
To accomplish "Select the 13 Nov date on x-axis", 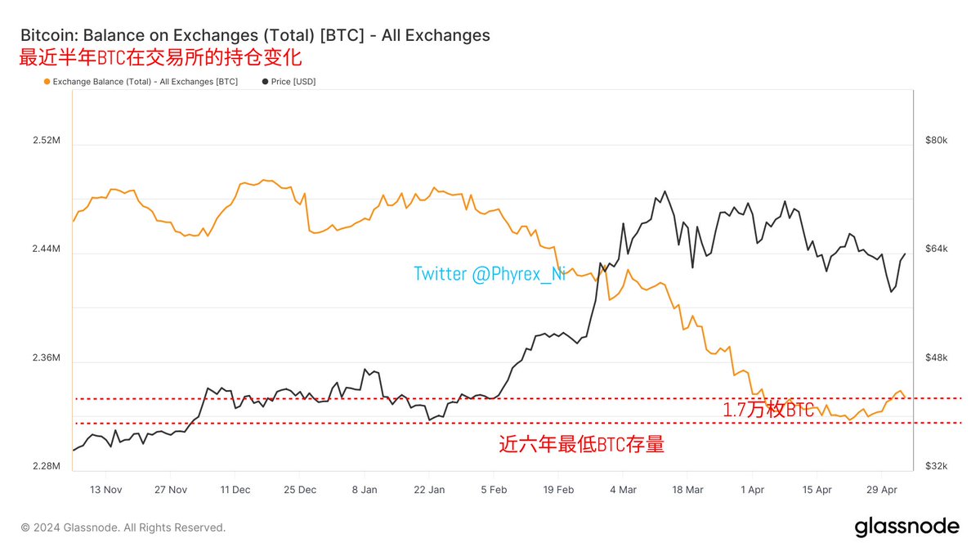I will coord(105,490).
